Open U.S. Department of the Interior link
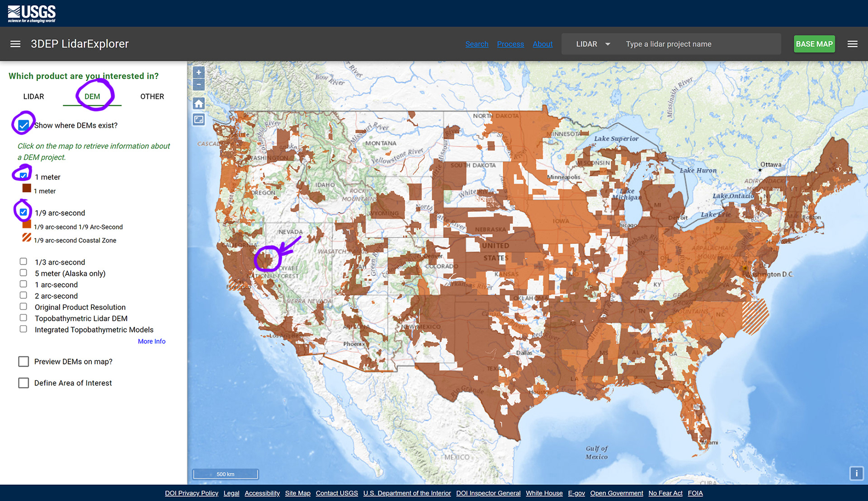This screenshot has height=501, width=868. (407, 493)
